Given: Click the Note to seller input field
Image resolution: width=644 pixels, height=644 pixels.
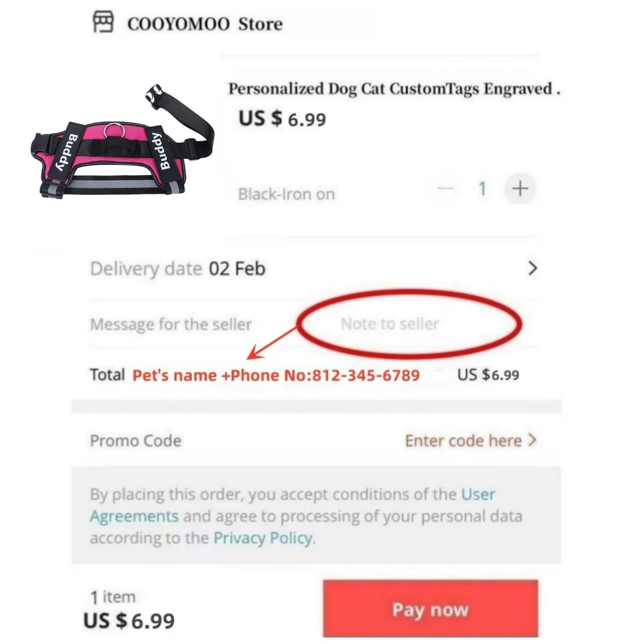Looking at the screenshot, I should (x=390, y=324).
